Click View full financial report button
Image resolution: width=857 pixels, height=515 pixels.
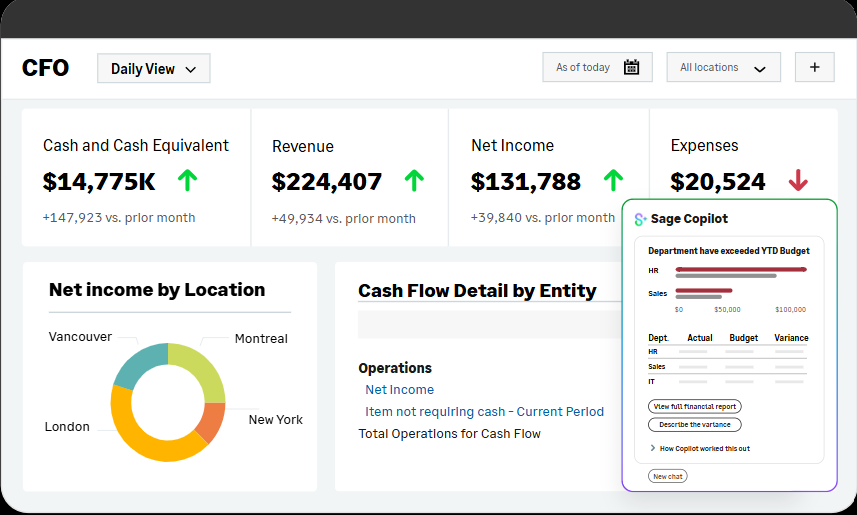tap(695, 407)
